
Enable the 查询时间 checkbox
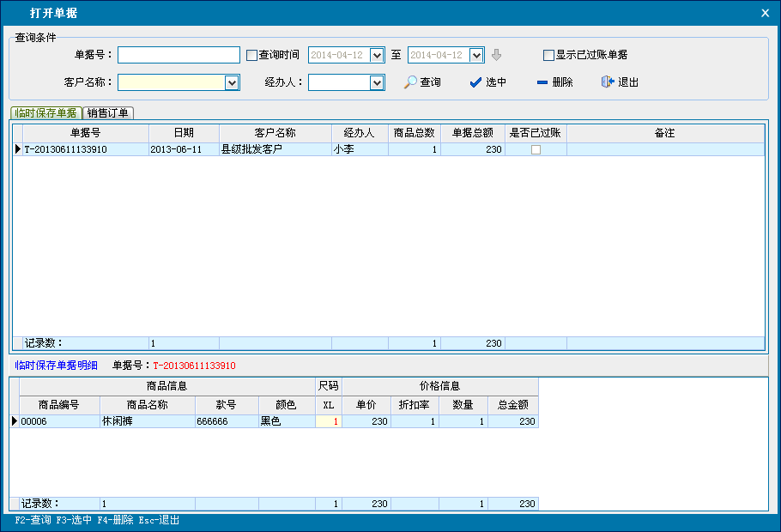(x=251, y=55)
